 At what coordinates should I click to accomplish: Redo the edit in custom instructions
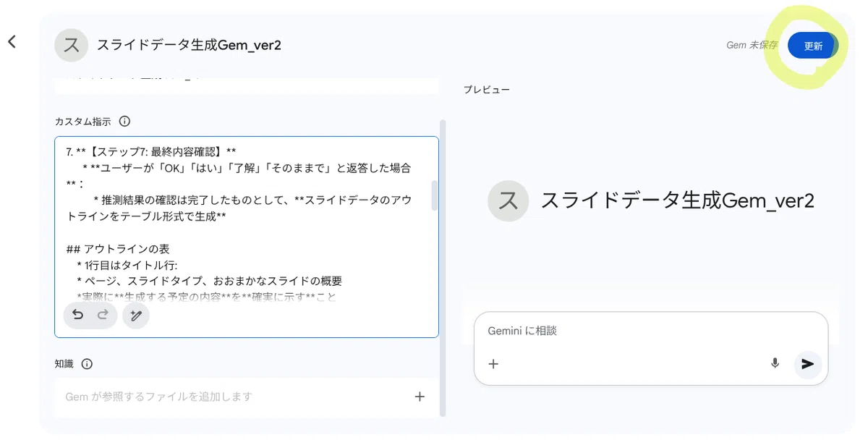[103, 315]
